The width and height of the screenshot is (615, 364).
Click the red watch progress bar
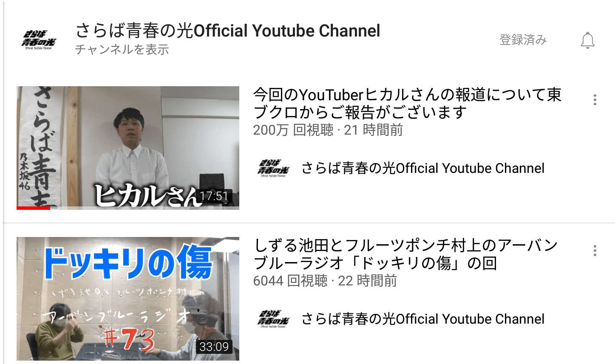[33, 208]
